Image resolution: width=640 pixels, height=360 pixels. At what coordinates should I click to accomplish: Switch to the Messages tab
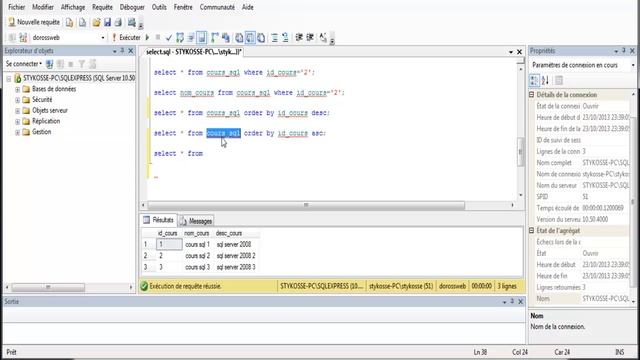click(x=196, y=221)
